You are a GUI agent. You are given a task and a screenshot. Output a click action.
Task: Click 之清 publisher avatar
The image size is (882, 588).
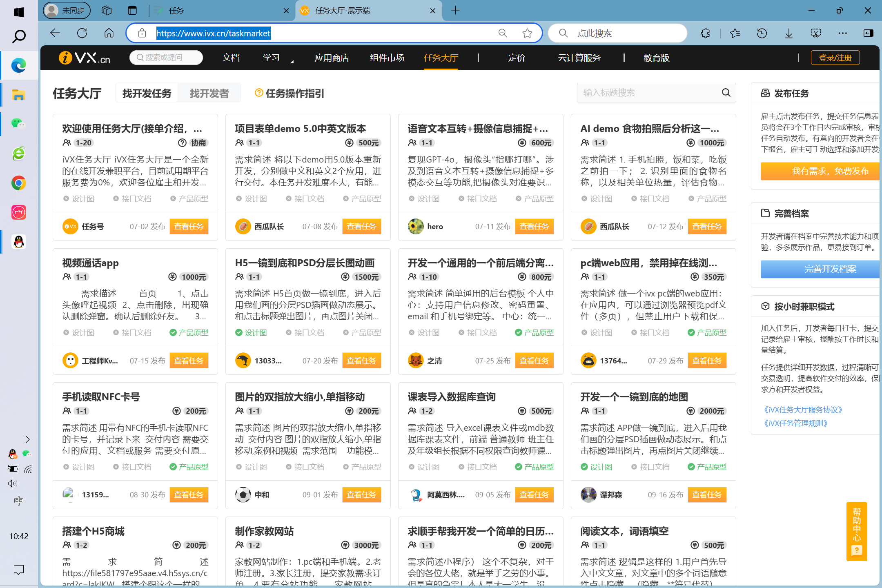pyautogui.click(x=416, y=361)
